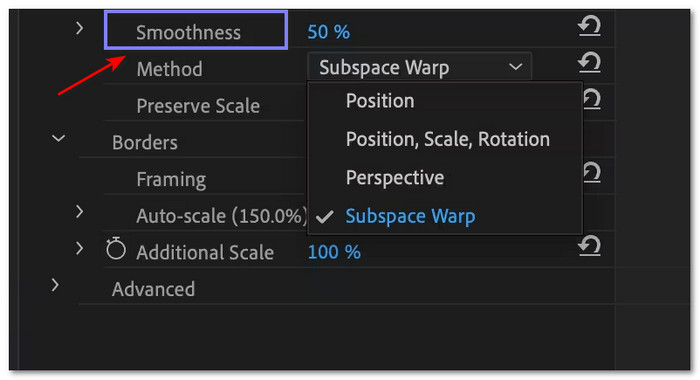Screen dimensions: 700x380
Task: Reset the Preserve Scale parameter
Action: pyautogui.click(x=592, y=100)
